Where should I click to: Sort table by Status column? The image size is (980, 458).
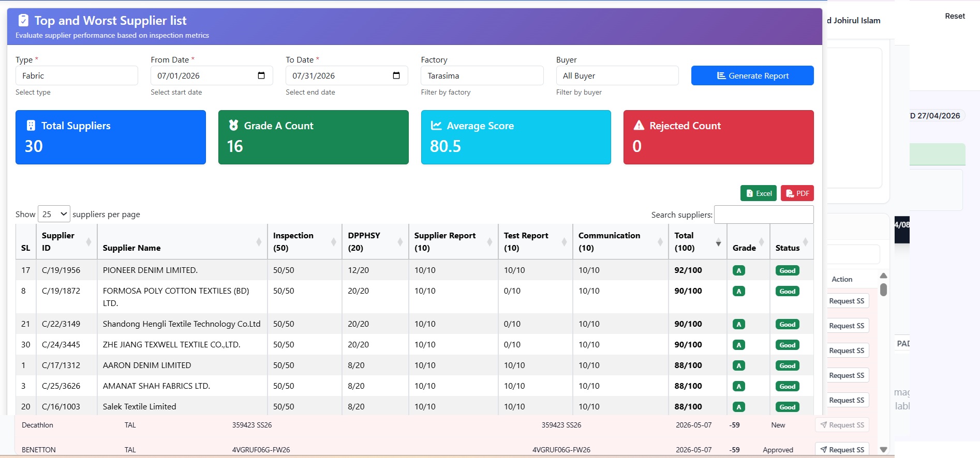[792, 241]
